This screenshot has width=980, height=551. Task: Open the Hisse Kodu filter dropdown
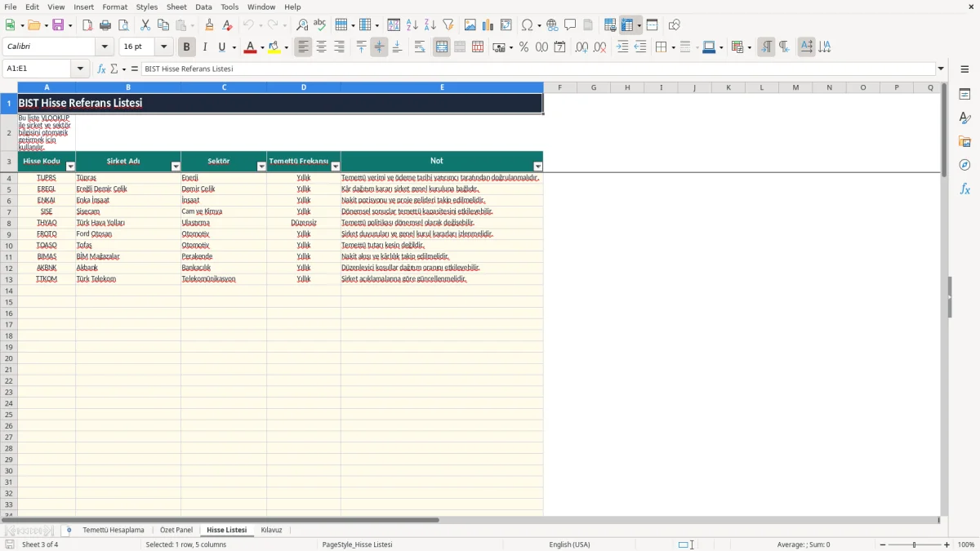70,167
